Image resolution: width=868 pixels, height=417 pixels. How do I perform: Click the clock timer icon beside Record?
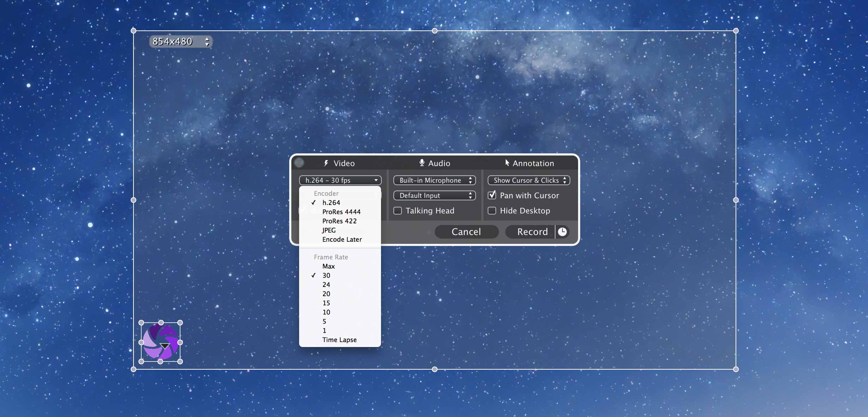click(562, 232)
